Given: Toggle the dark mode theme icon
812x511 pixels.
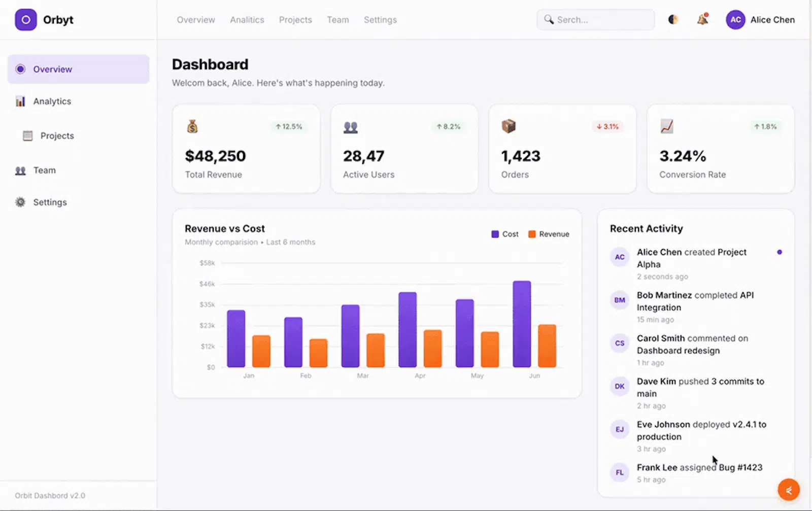Looking at the screenshot, I should (673, 20).
